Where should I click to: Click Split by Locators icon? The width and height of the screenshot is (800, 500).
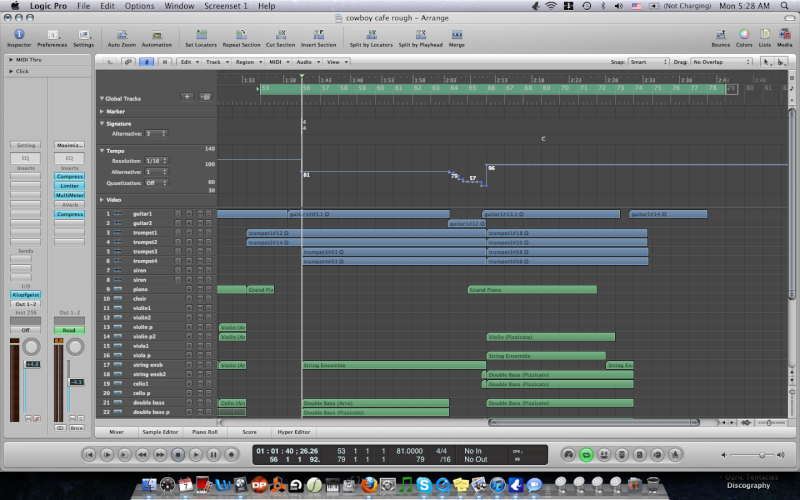click(371, 35)
